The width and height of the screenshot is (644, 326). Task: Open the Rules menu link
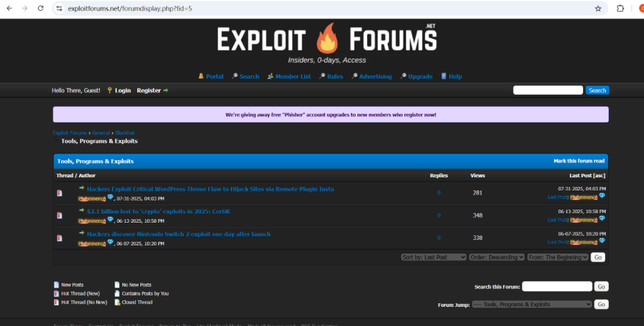[335, 76]
